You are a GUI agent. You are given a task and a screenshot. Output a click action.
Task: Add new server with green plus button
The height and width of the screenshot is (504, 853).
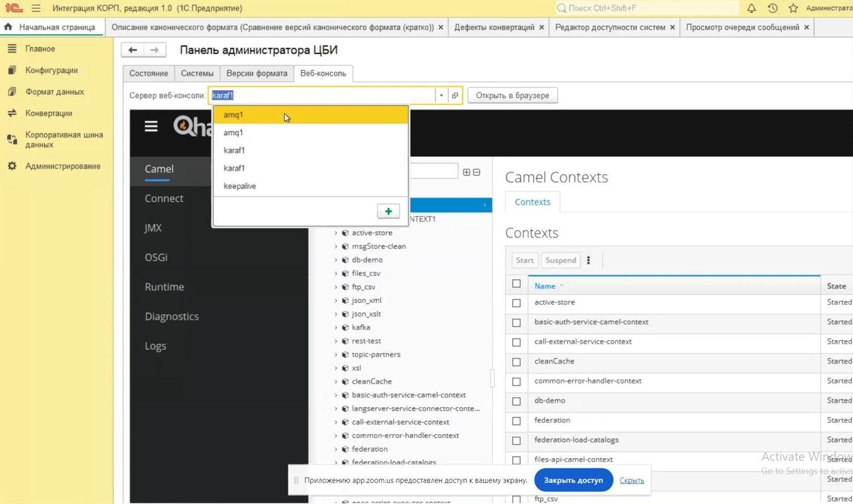point(388,211)
